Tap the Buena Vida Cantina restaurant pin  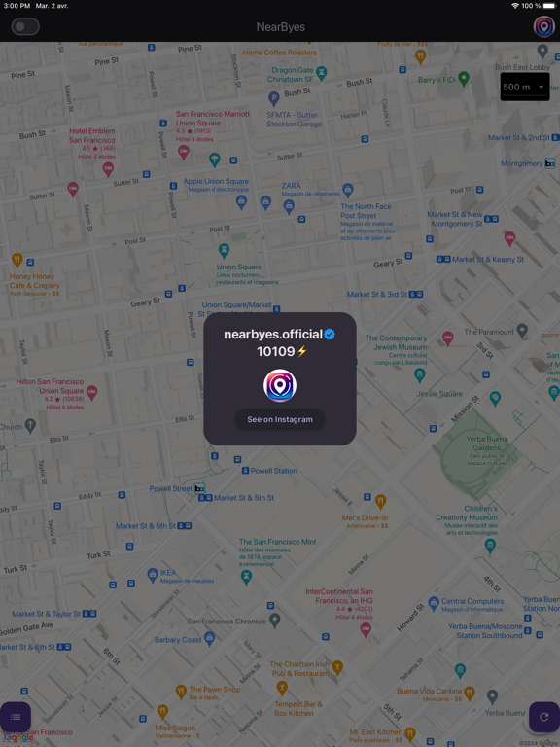pyautogui.click(x=469, y=694)
